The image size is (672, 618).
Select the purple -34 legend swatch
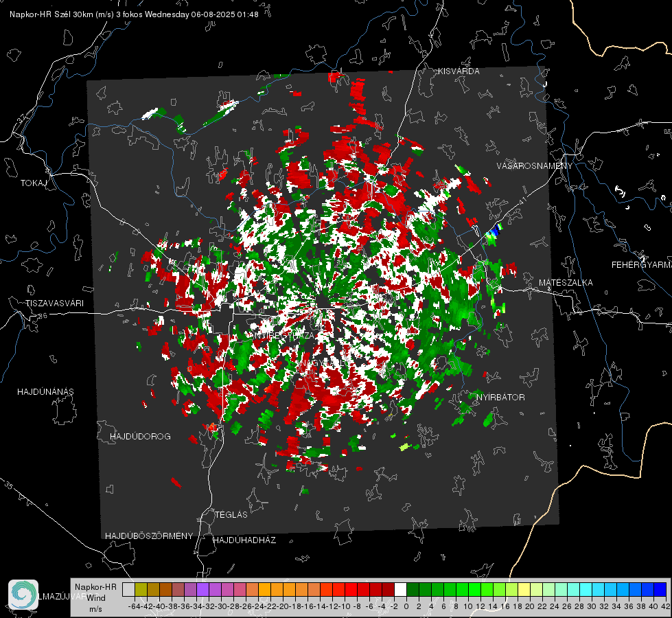point(202,589)
